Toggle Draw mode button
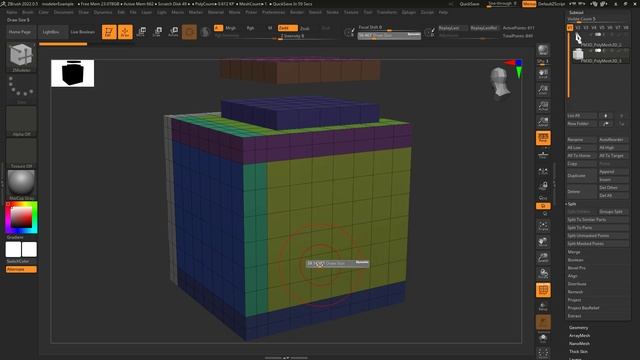The image size is (640, 360). 125,32
